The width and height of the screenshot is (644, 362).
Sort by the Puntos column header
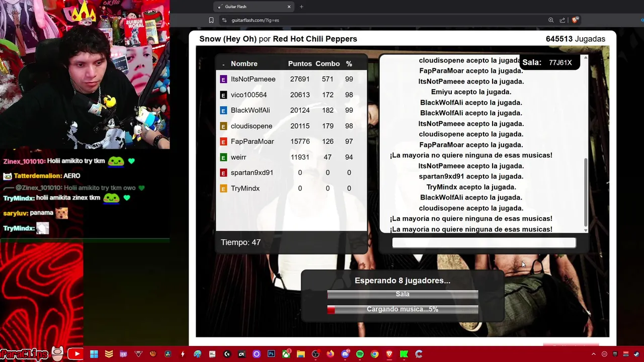coord(300,64)
